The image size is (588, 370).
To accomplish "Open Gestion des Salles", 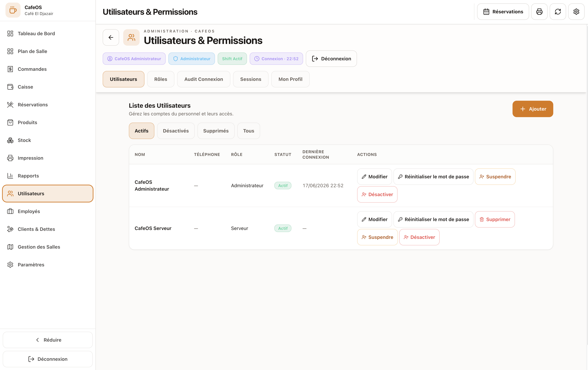I will 48,247.
